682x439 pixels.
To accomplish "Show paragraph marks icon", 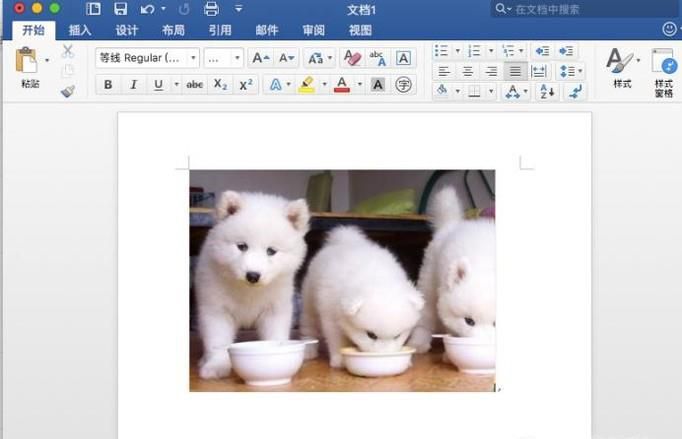I will click(x=575, y=91).
